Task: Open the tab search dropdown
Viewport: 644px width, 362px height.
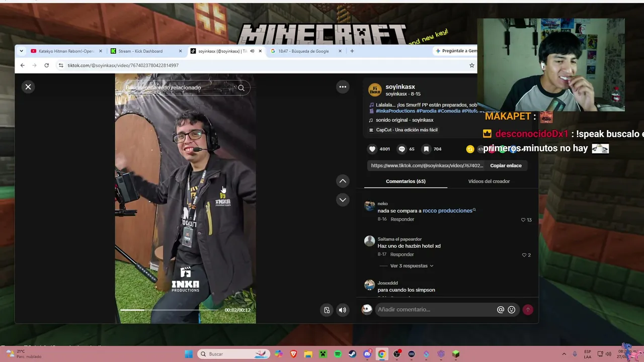Action: [x=21, y=51]
